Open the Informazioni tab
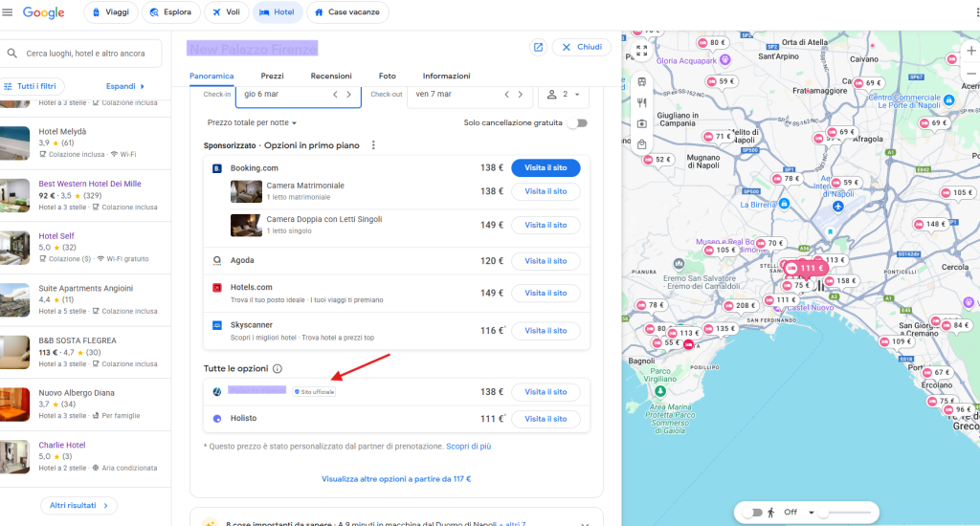The width and height of the screenshot is (980, 526). click(446, 77)
